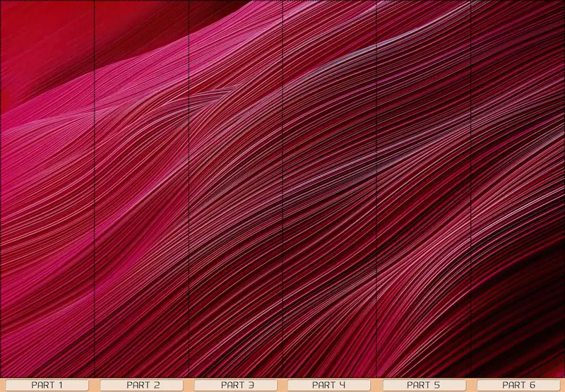The image size is (565, 392).
Task: Open the PART 3 button
Action: click(236, 385)
